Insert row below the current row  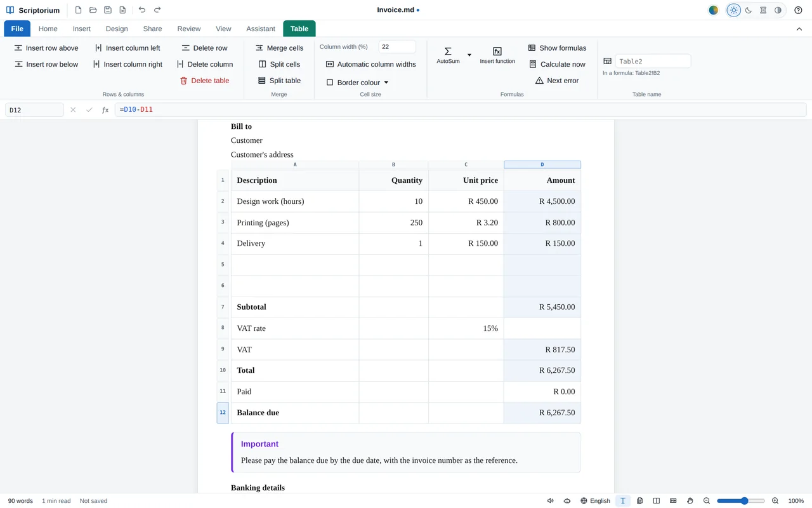(x=46, y=64)
